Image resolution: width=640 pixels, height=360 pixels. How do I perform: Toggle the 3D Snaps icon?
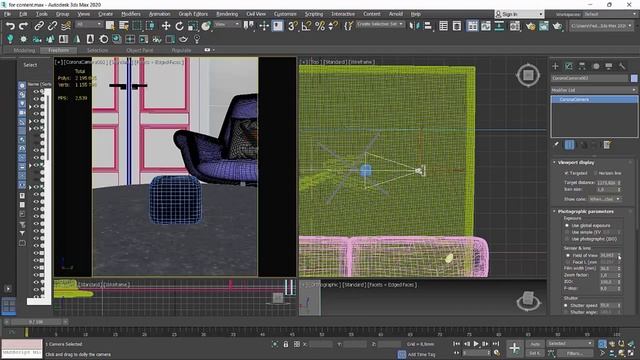(x=293, y=26)
